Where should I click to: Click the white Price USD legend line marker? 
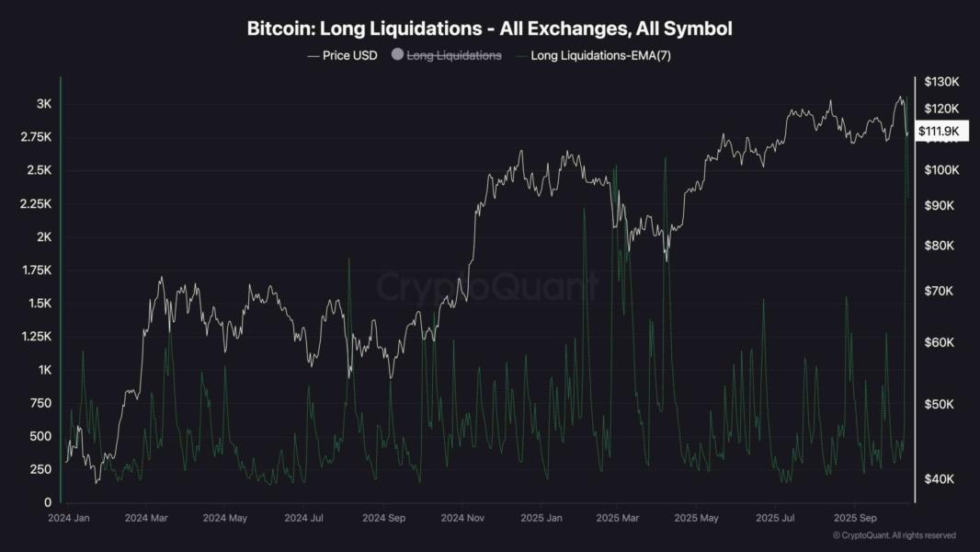pyautogui.click(x=313, y=55)
